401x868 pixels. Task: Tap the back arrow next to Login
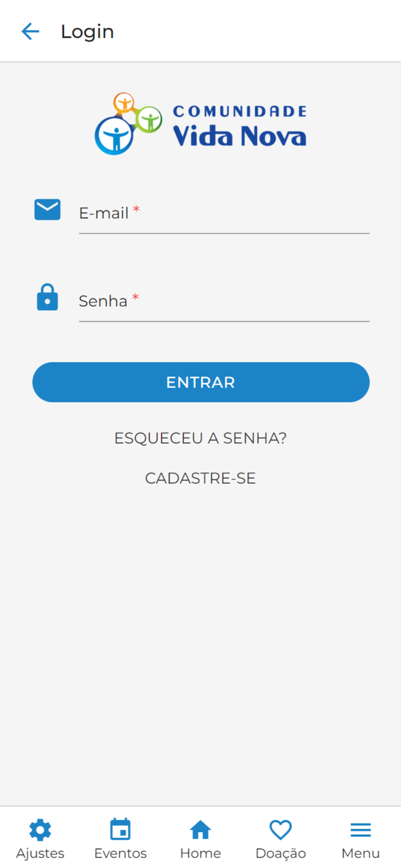[x=30, y=31]
